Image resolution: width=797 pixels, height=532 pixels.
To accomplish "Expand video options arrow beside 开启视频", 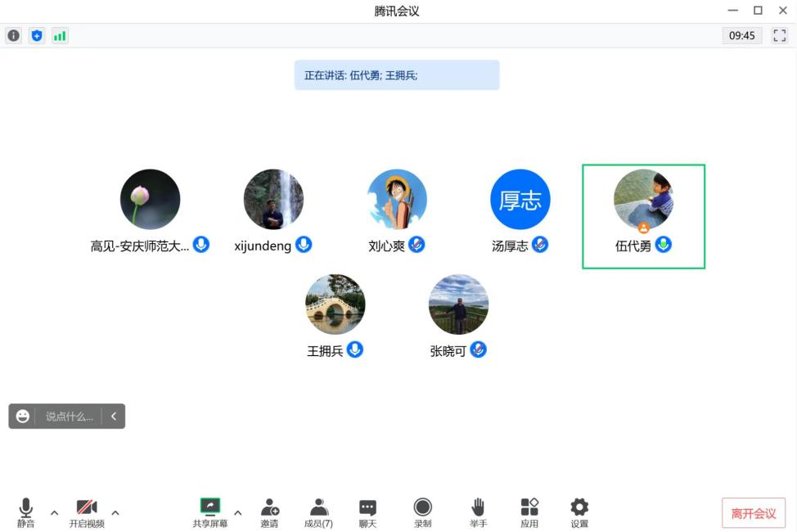I will tap(115, 513).
